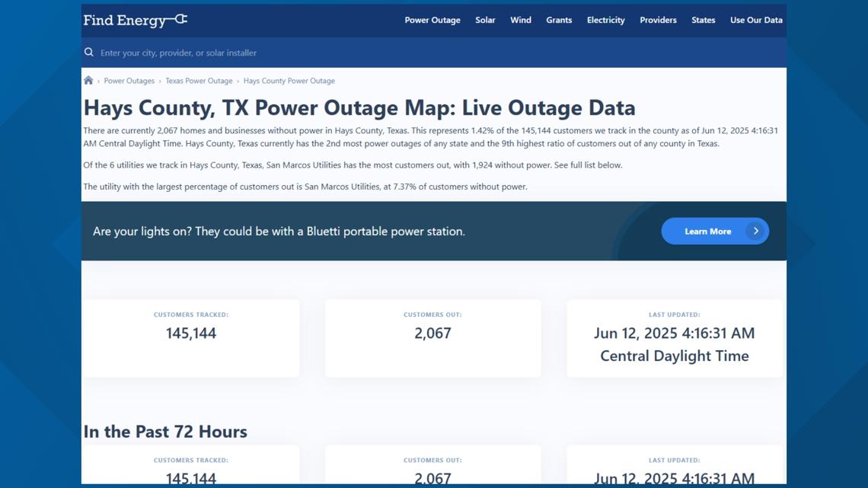Screen dimensions: 868x488
Task: Click the Customers Out value 2,067
Action: click(433, 333)
